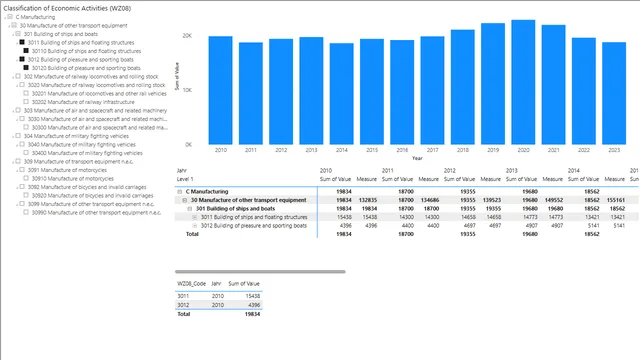Click the slicer title Classification of Economic Activities (WZ08)

click(67, 8)
